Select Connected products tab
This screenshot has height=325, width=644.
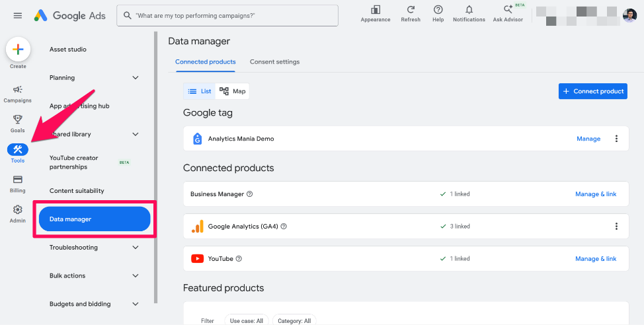click(x=206, y=62)
